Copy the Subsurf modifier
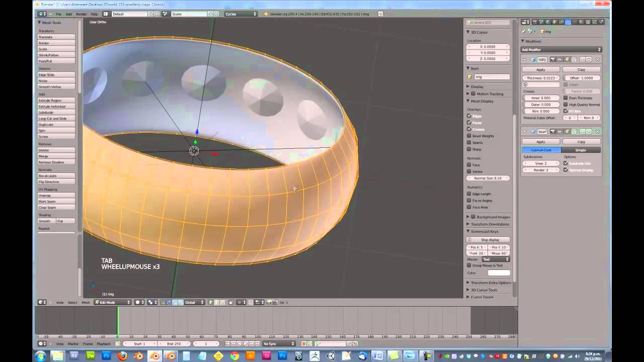 581,142
